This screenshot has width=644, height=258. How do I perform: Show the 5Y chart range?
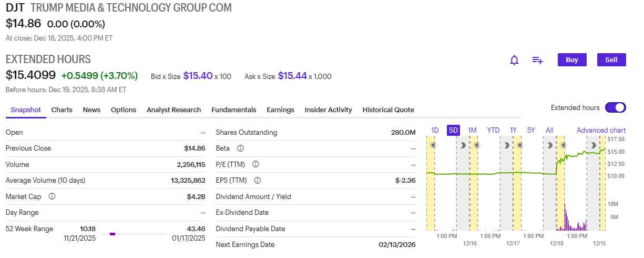531,130
